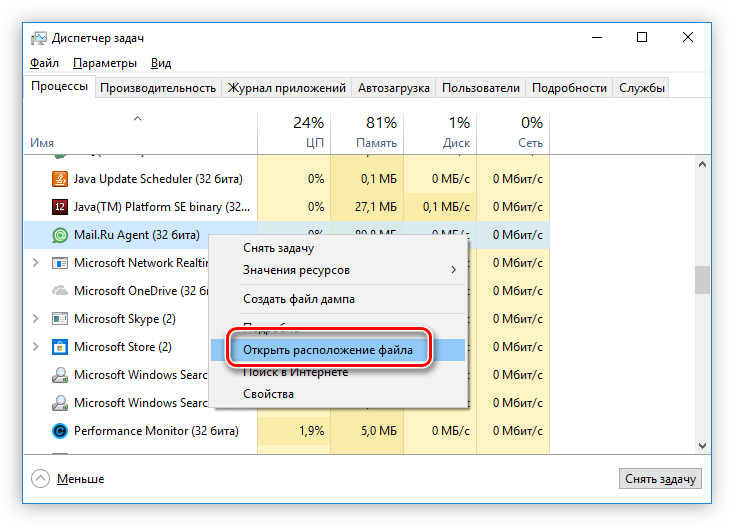Click the Microsoft OneDrive cloud icon
The width and height of the screenshot is (734, 526).
click(x=59, y=291)
